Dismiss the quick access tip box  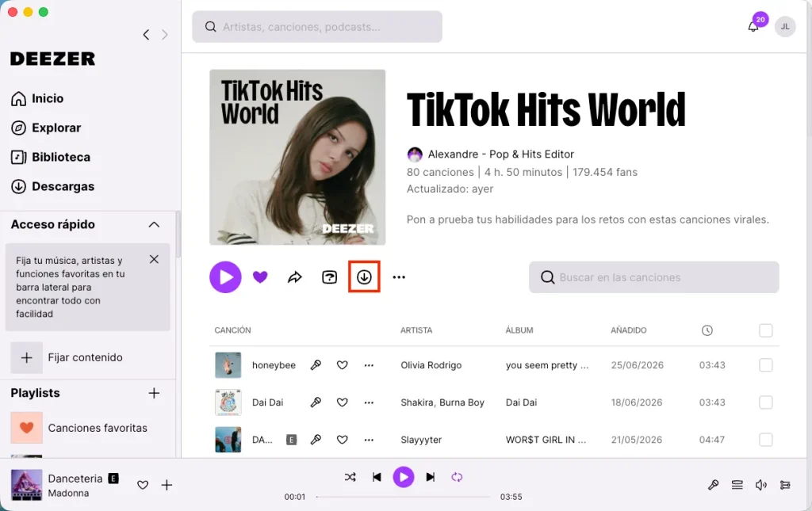point(154,259)
